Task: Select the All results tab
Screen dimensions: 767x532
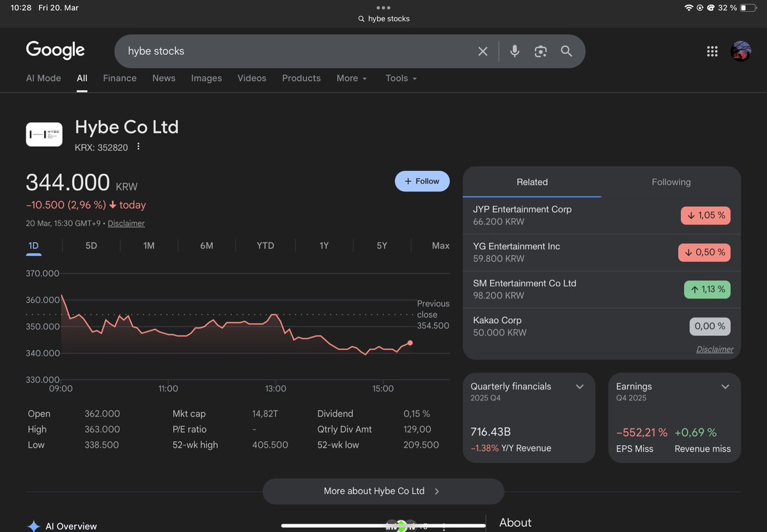Action: (x=82, y=78)
